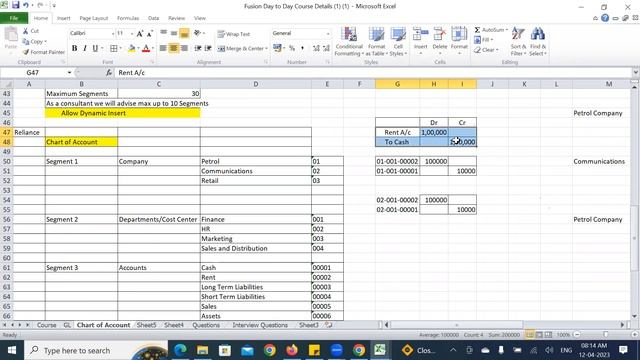Toggle middle vertical alignment
Screen dimensions: 640x360
click(174, 33)
